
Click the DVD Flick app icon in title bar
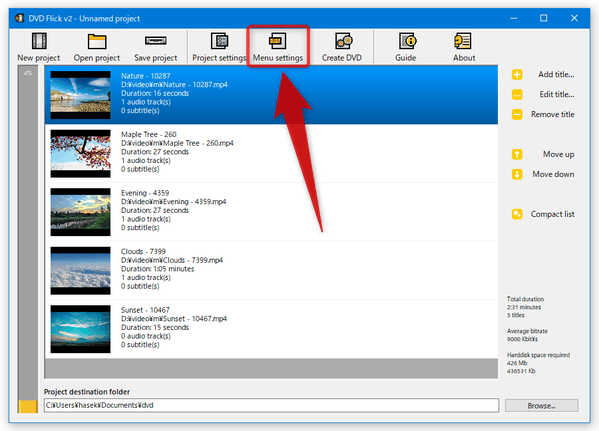click(x=19, y=18)
